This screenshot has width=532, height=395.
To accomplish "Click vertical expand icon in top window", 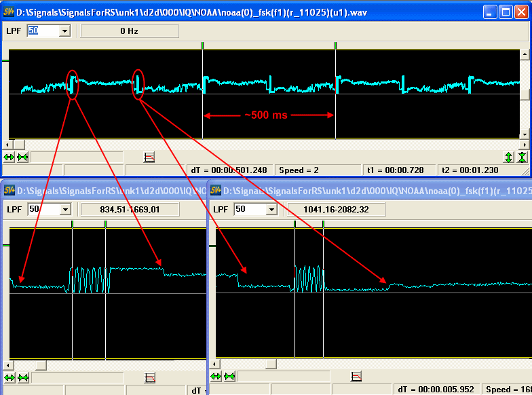I will click(509, 157).
